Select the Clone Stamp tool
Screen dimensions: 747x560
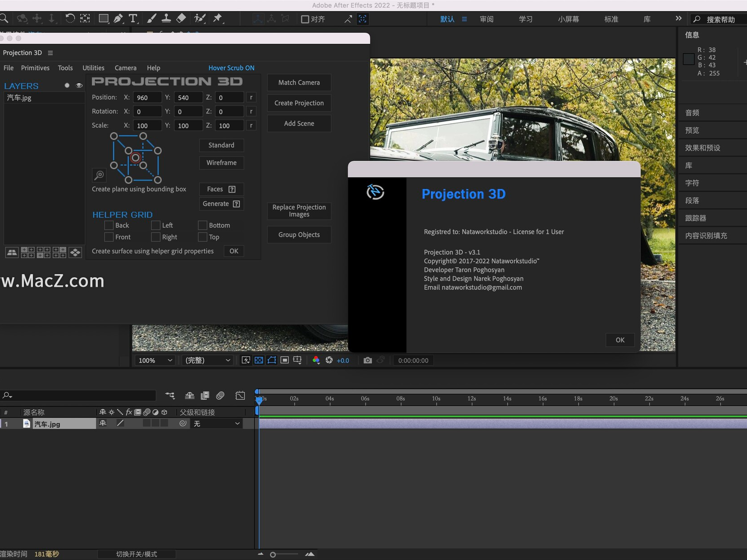pos(167,18)
